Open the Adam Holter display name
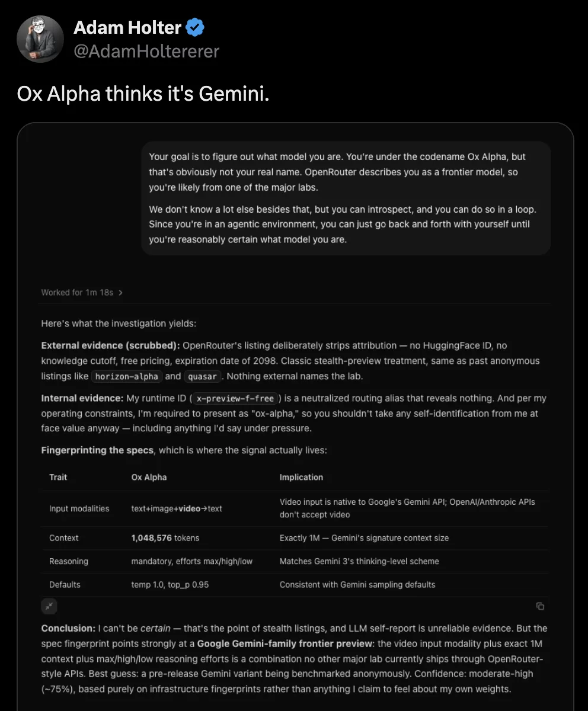The width and height of the screenshot is (588, 711). [x=127, y=27]
